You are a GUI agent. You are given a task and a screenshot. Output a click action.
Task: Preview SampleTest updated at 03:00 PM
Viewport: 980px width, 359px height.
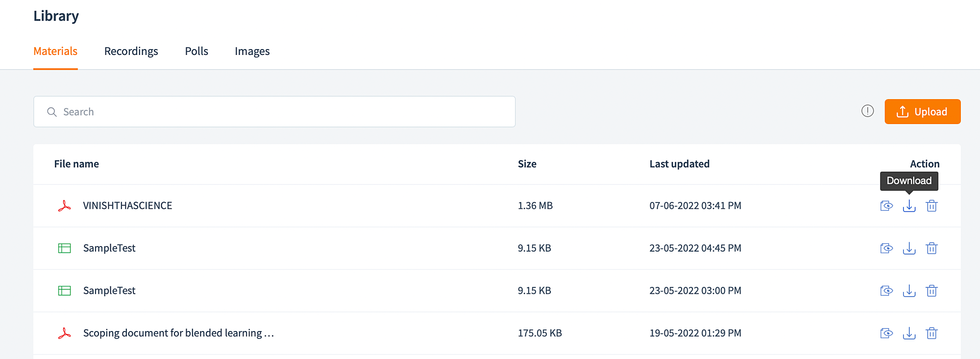pyautogui.click(x=886, y=291)
